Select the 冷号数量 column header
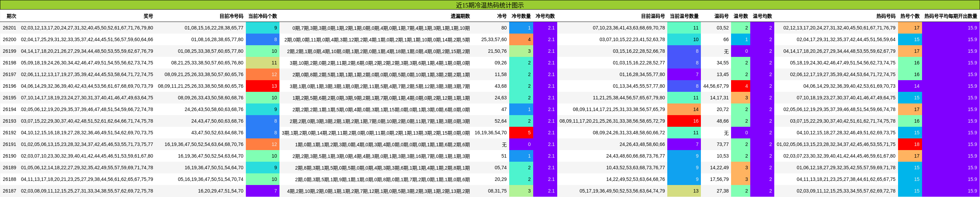Image resolution: width=980 pixels, height=197 pixels. pos(521,16)
